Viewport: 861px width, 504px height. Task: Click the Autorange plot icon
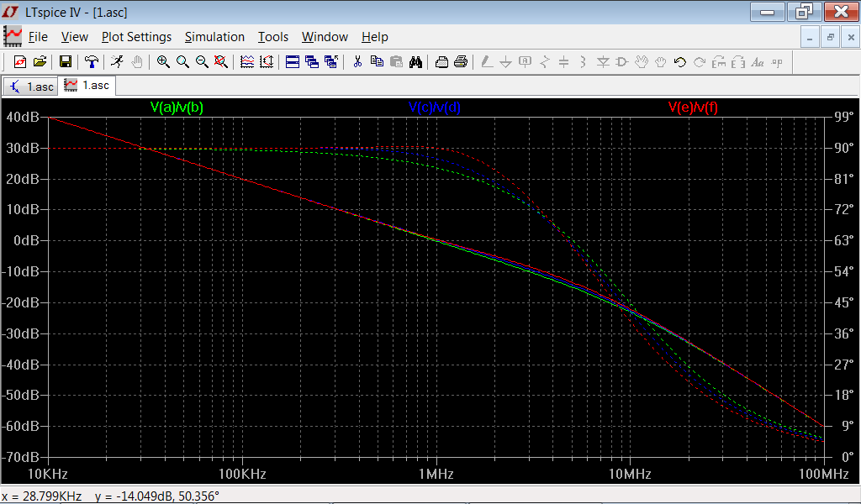pos(267,61)
